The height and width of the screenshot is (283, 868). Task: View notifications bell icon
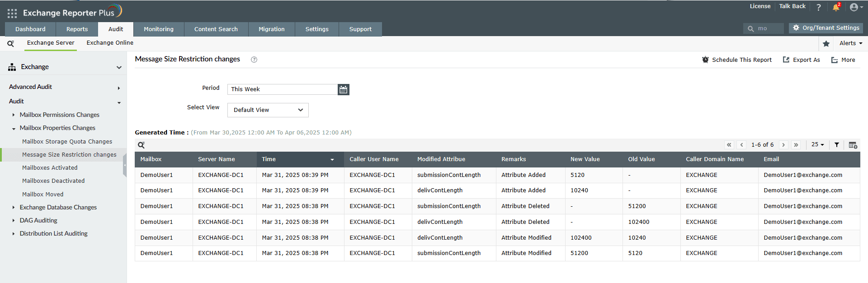[836, 7]
